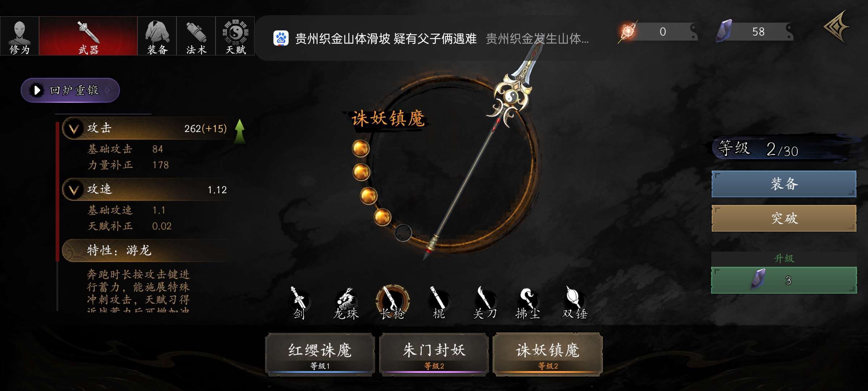Open the 天赋 talent tab
This screenshot has width=868, height=391.
235,36
